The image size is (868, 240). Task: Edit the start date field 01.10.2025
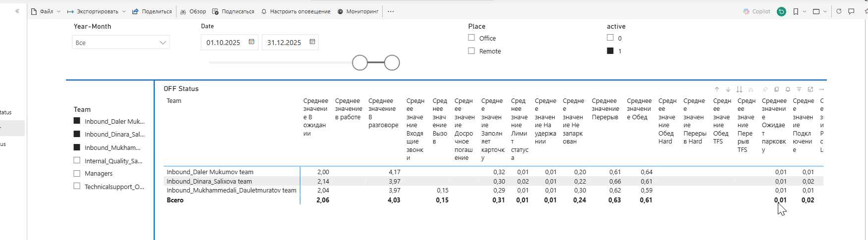[x=223, y=43]
